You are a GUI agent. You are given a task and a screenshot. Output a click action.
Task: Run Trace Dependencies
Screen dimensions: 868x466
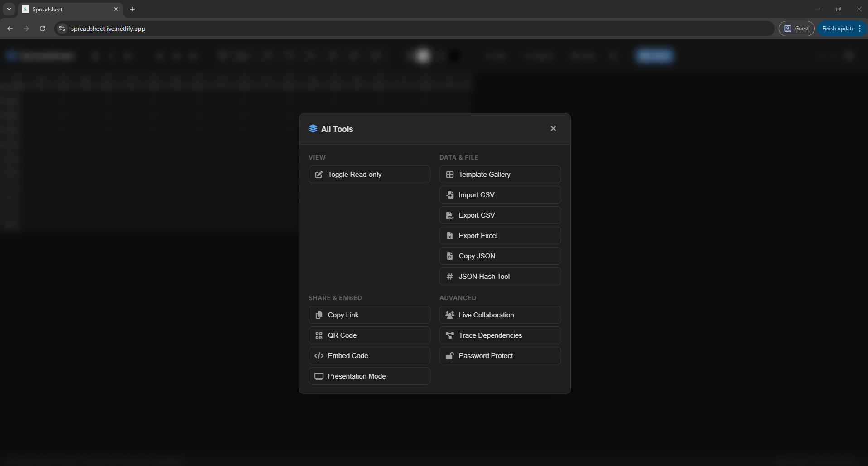pos(500,335)
